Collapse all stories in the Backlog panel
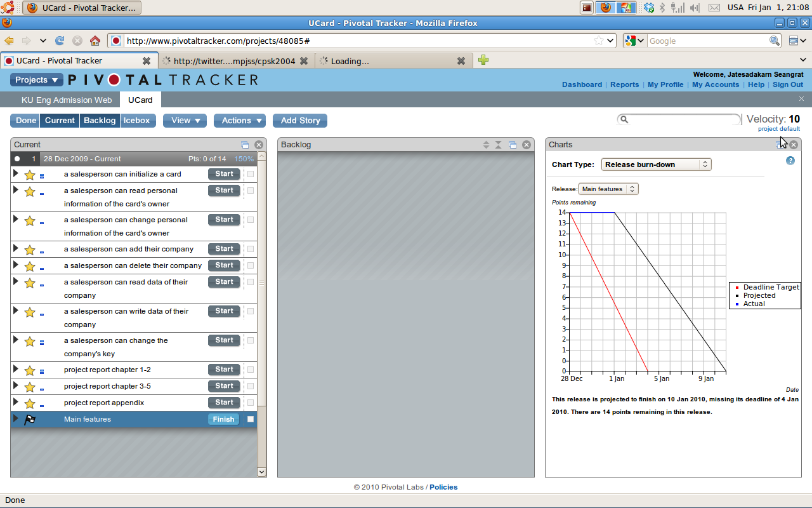 (x=499, y=145)
